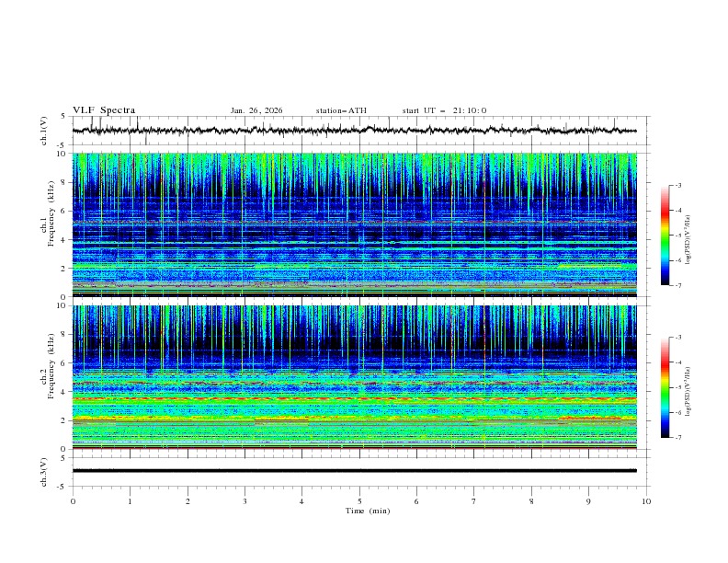Click the ch.1 voltage waveform trace
The image size is (728, 563).
[354, 131]
